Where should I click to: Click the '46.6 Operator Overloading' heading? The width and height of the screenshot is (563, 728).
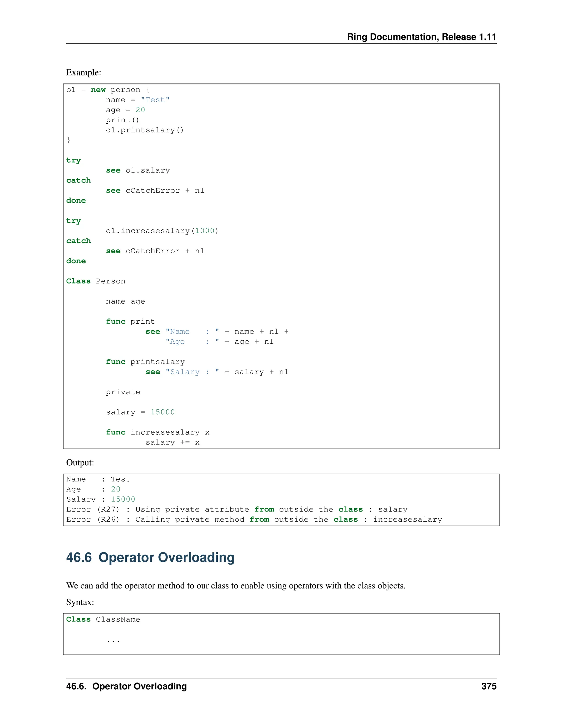tap(150, 558)
